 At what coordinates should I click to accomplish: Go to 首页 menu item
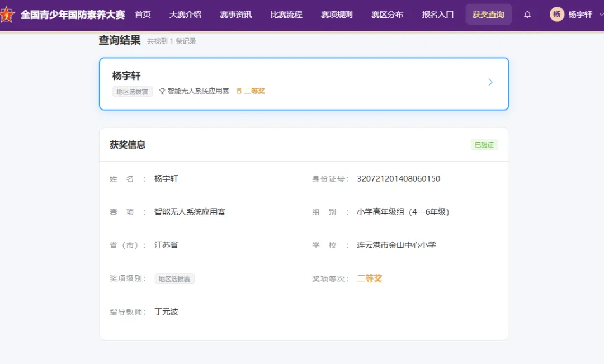(x=143, y=15)
